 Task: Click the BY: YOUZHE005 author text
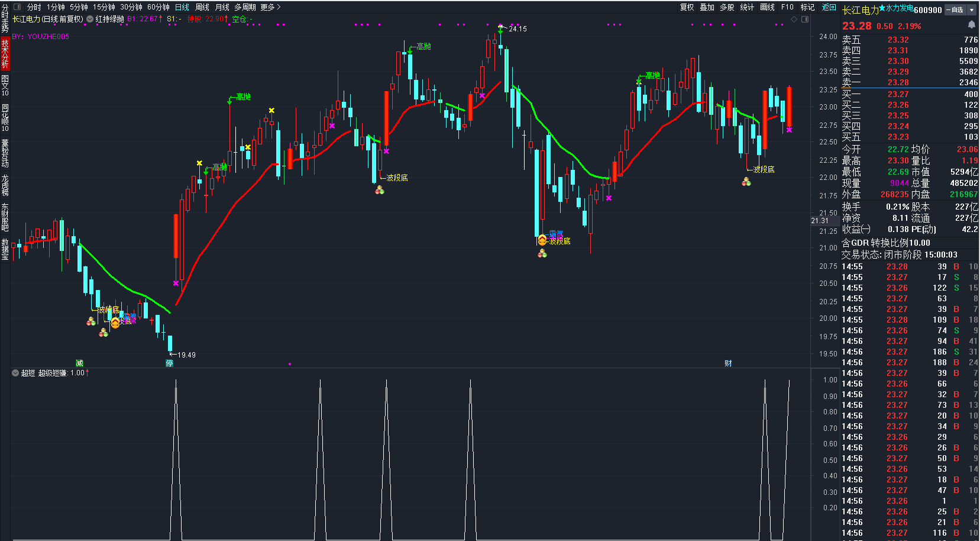[40, 36]
